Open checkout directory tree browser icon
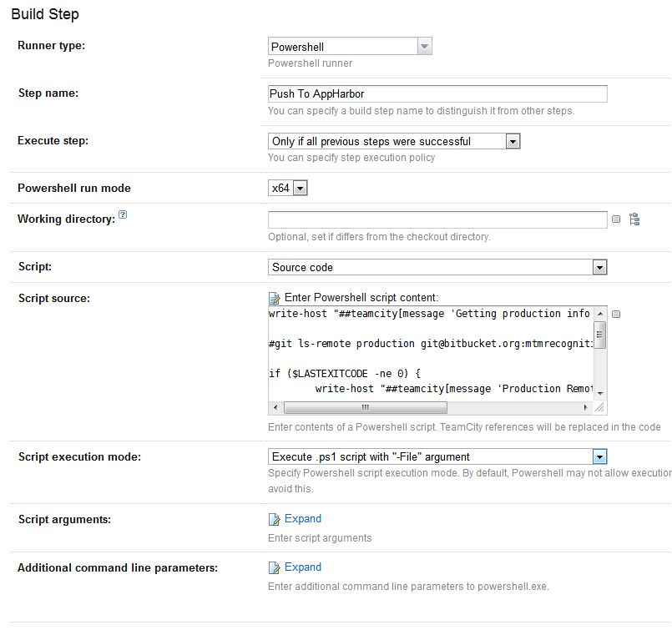This screenshot has width=672, height=630. (634, 219)
